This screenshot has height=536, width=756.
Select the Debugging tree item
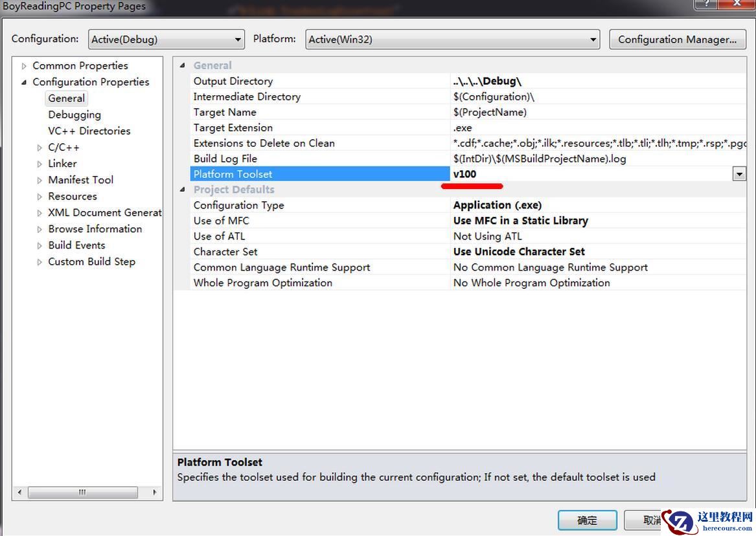coord(74,115)
